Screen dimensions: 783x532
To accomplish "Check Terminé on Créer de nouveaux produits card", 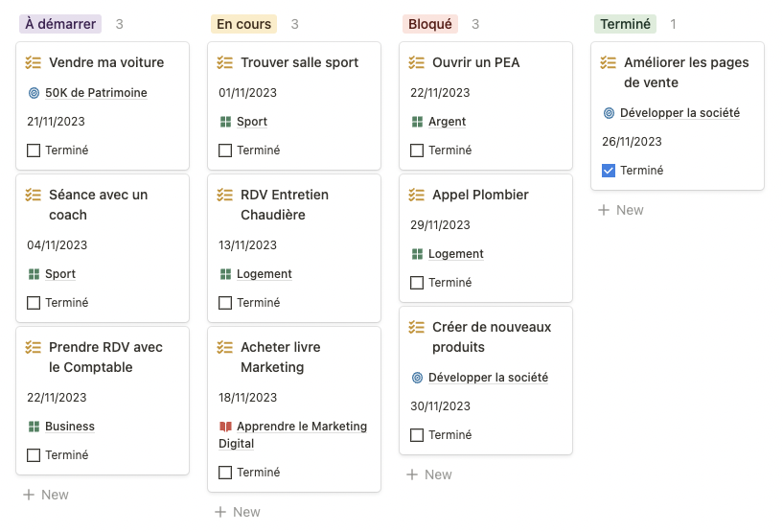I will (417, 435).
